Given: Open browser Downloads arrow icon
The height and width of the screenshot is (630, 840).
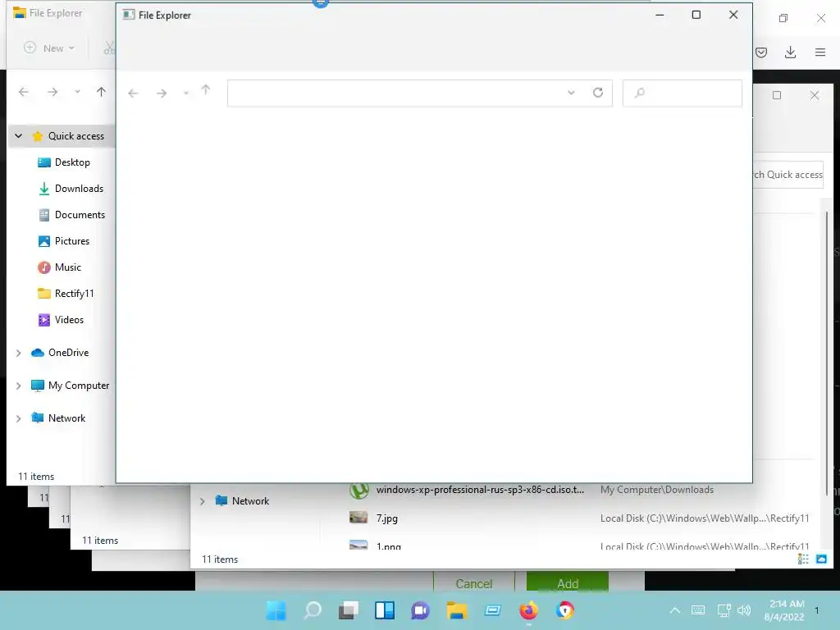Looking at the screenshot, I should [790, 52].
